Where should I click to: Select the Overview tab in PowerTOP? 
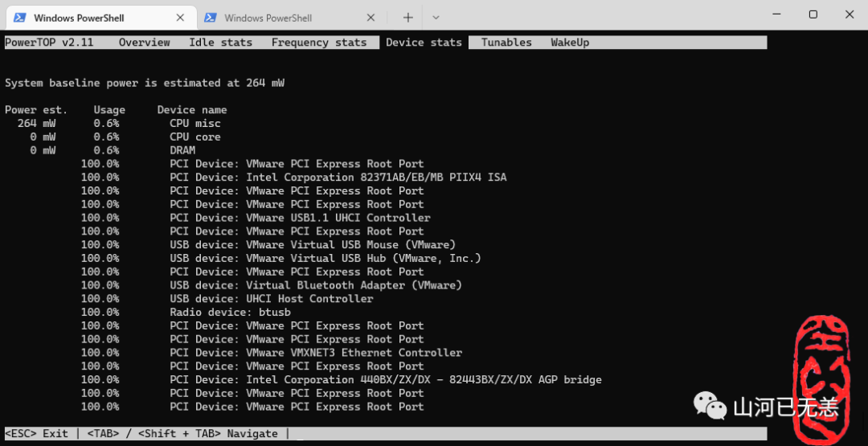(x=145, y=43)
